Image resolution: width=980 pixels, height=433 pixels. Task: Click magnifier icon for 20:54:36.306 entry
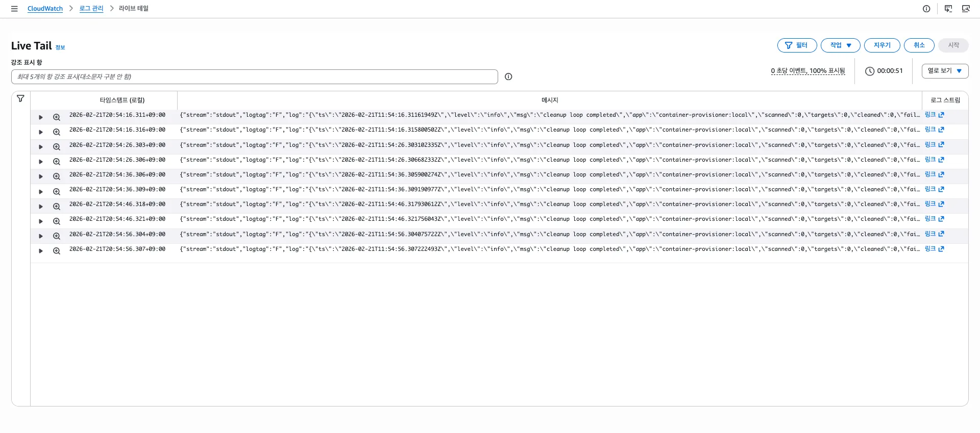pyautogui.click(x=57, y=176)
